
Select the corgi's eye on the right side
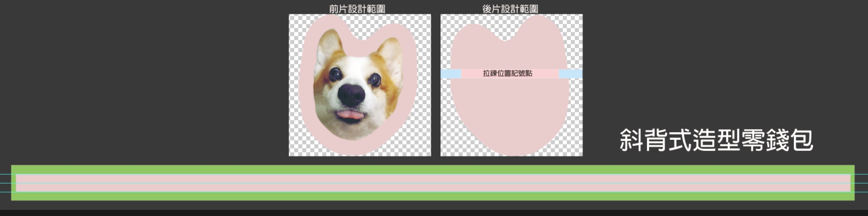click(375, 79)
